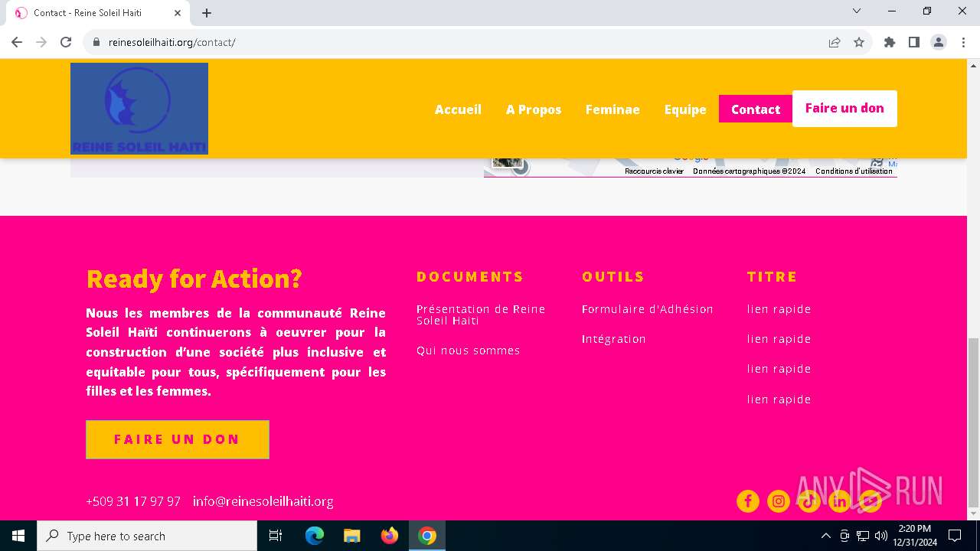Click the scrollbar down arrow

[x=973, y=514]
